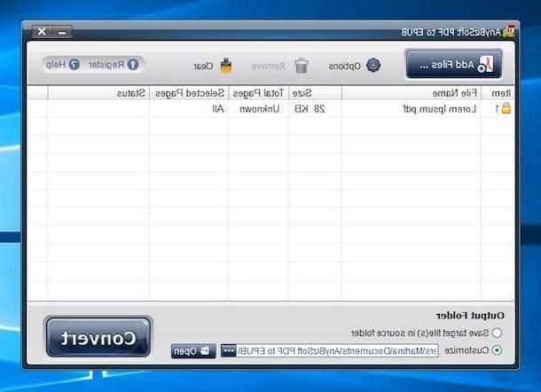This screenshot has width=541, height=392.
Task: Click the Clear broom icon
Action: pos(226,66)
